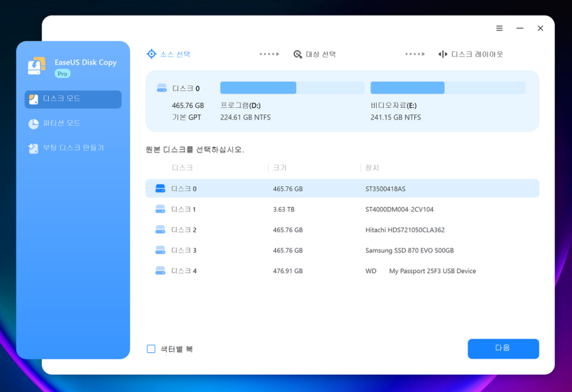The height and width of the screenshot is (392, 572).
Task: Click the drive icon for 디스크 2
Action: (160, 229)
